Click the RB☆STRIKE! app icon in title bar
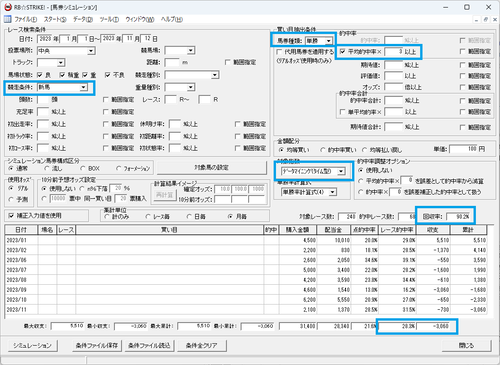 (8, 7)
